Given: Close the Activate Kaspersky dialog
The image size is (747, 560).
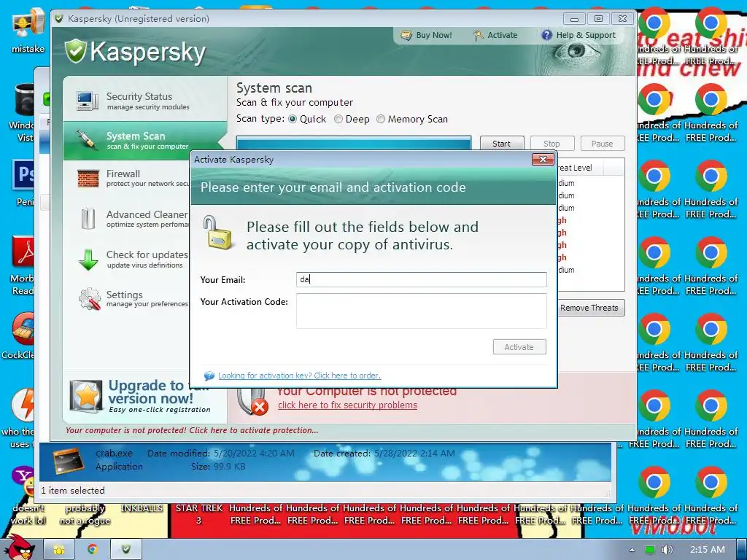Looking at the screenshot, I should click(x=543, y=159).
